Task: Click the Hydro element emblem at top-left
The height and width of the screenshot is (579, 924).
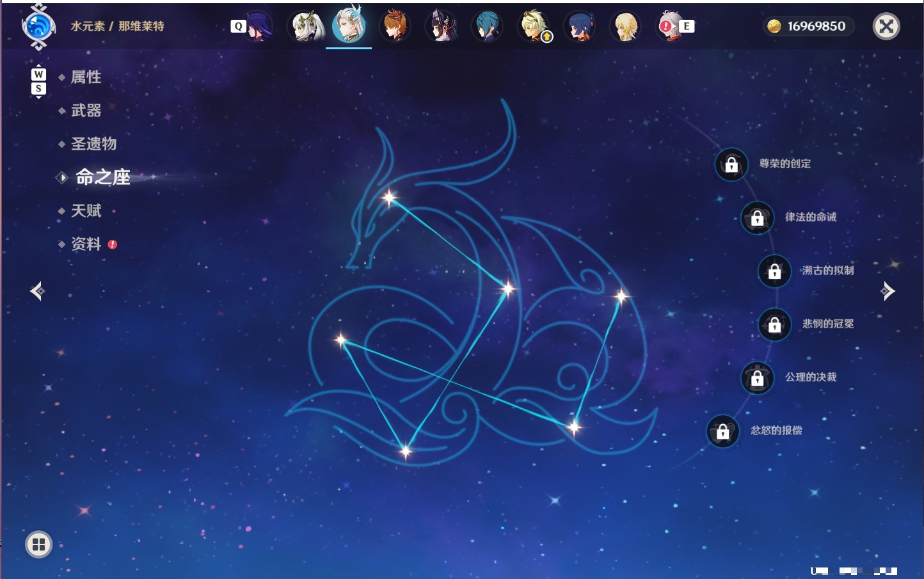Action: pyautogui.click(x=38, y=27)
